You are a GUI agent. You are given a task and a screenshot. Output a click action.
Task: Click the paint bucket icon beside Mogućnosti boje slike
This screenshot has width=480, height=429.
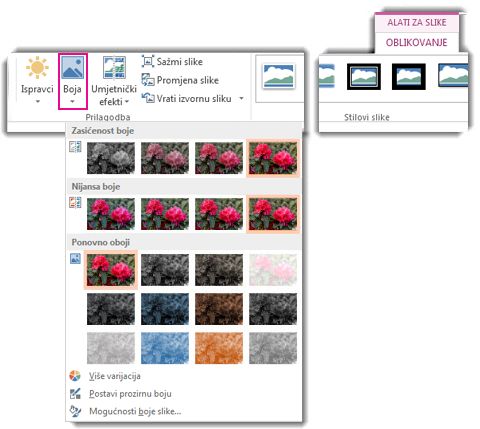coord(75,411)
